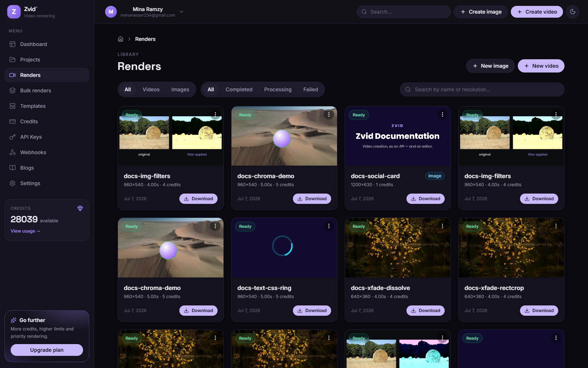The width and height of the screenshot is (588, 368).
Task: Open options menu on third-row first card
Action: tap(215, 338)
